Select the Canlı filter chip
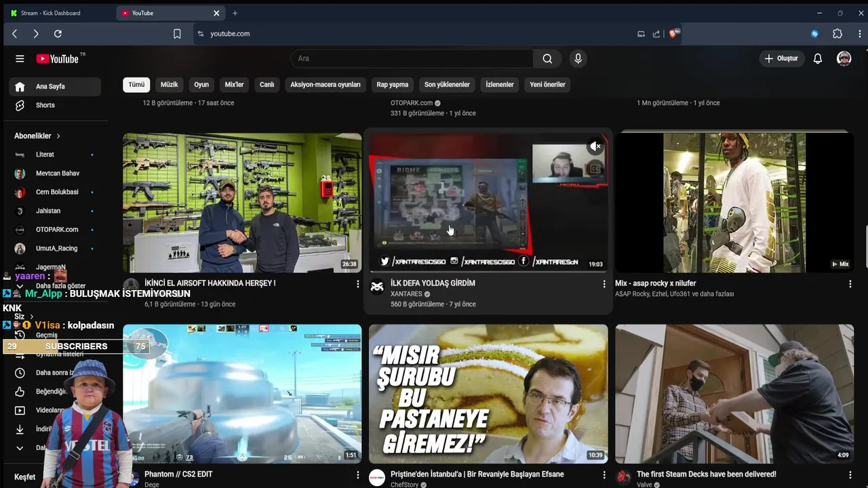 tap(267, 85)
